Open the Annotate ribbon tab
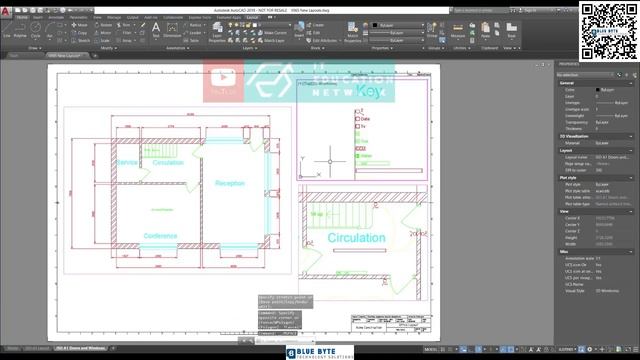 pyautogui.click(x=56, y=18)
